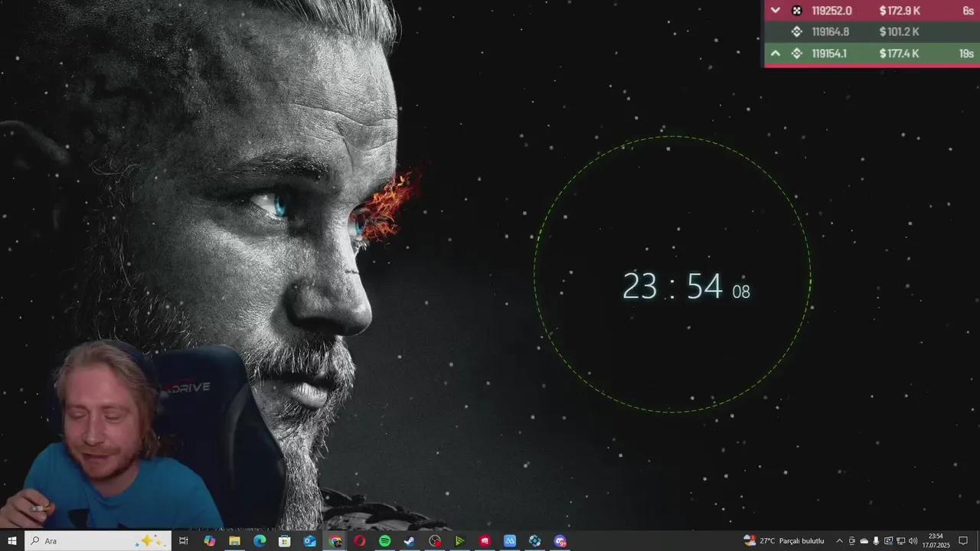Click the Binance icon on the 119154.1 row
This screenshot has width=980, height=551.
pyautogui.click(x=796, y=54)
